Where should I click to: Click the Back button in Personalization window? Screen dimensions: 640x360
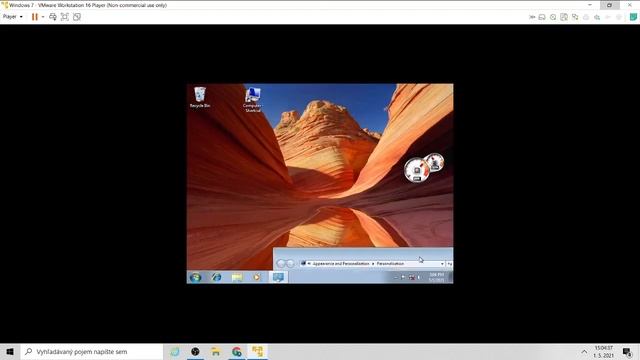(x=281, y=264)
